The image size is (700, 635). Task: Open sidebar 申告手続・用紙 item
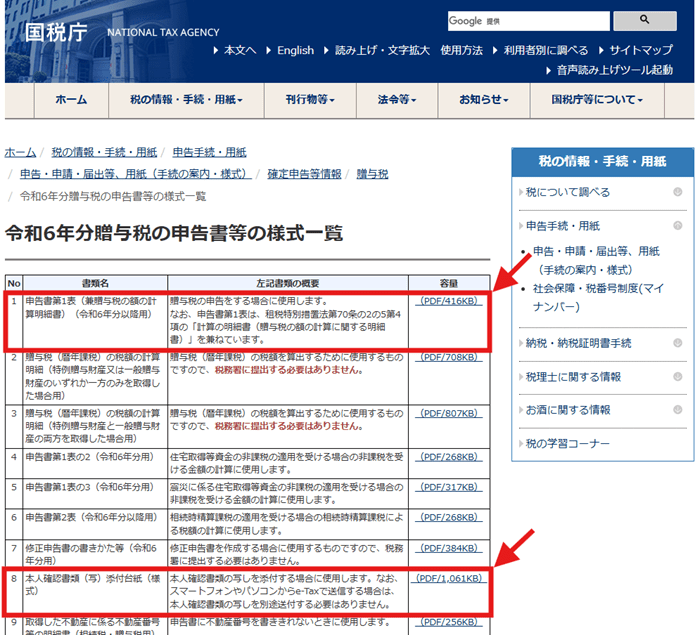[x=562, y=226]
